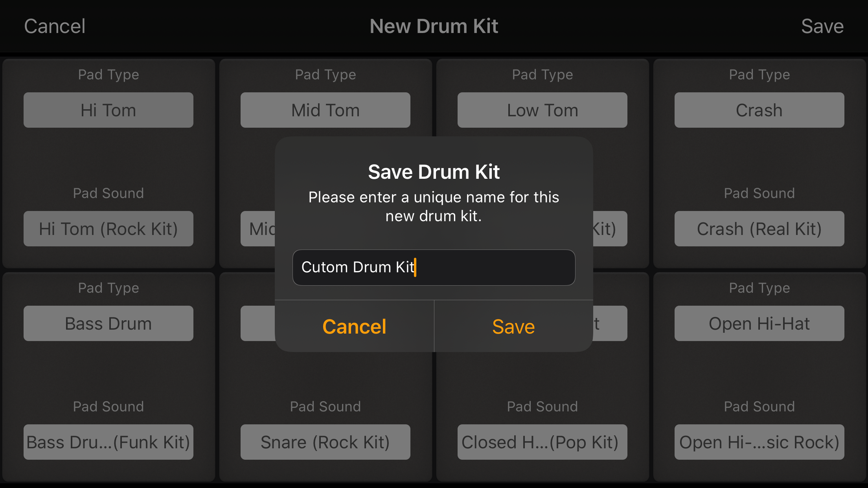This screenshot has width=868, height=488.
Task: Click the drum kit name text field
Action: [434, 267]
